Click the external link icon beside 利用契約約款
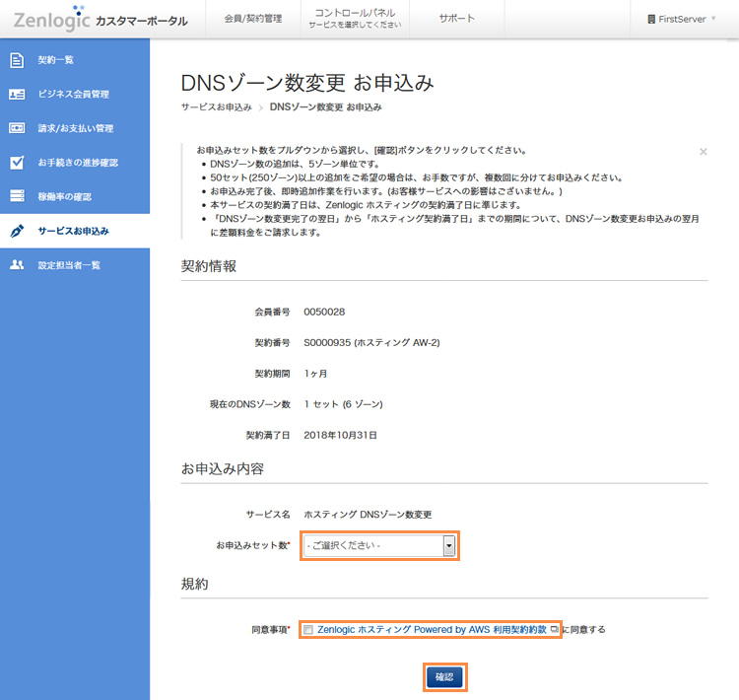This screenshot has height=700, width=739. pyautogui.click(x=554, y=629)
